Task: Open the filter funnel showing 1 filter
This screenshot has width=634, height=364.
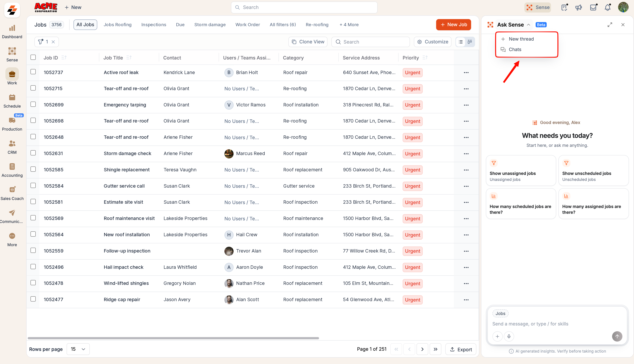Action: [x=41, y=42]
